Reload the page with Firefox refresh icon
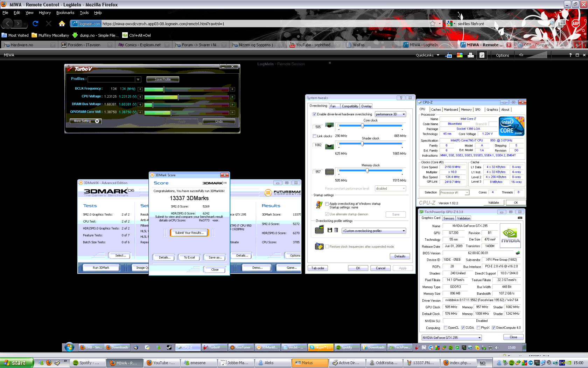Screen dimensions: 588x368 pos(35,23)
